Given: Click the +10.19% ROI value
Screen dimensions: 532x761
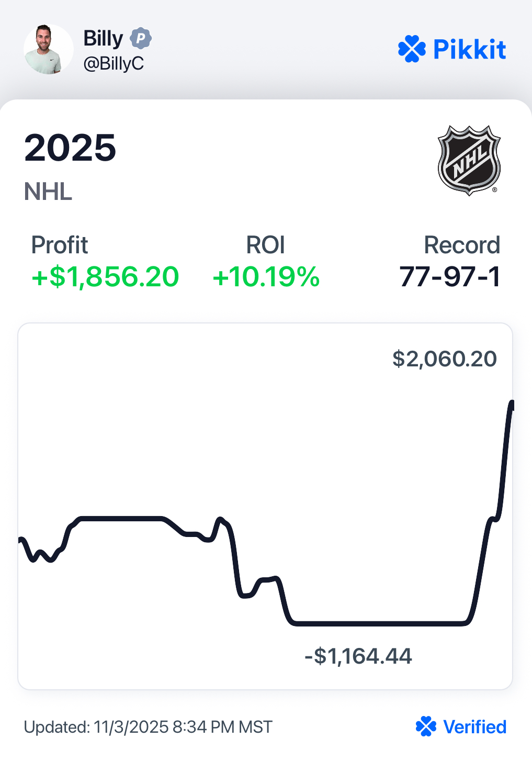Looking at the screenshot, I should tap(266, 276).
